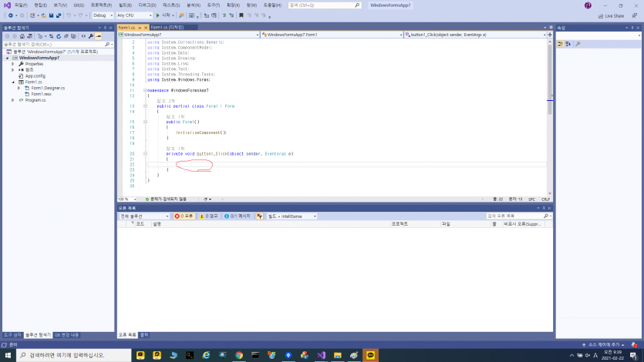Click the green Start debugging play icon

click(x=157, y=15)
